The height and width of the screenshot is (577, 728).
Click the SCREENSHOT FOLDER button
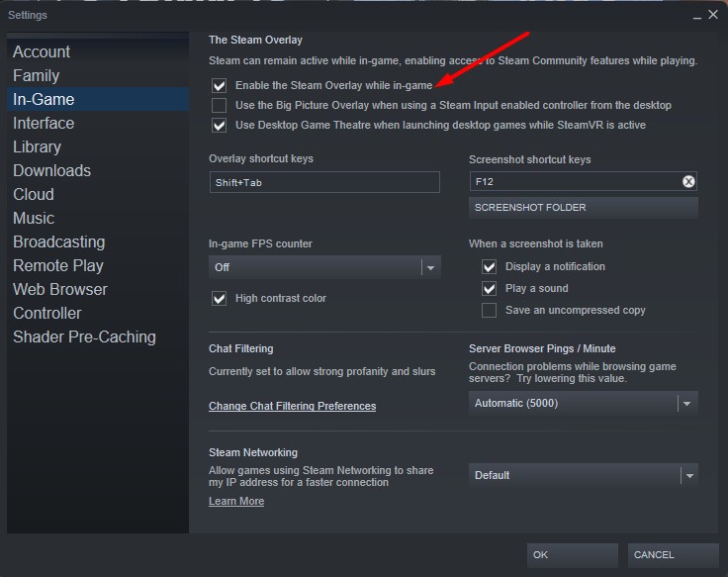coord(583,208)
